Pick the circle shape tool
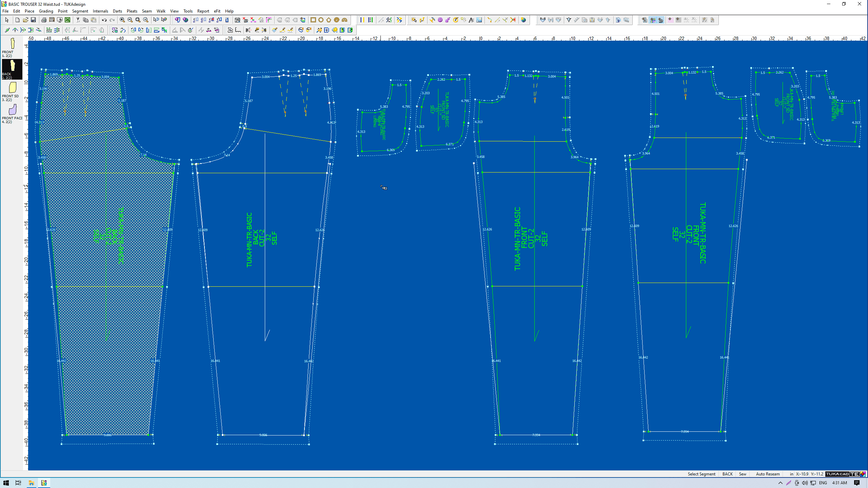The height and width of the screenshot is (488, 868). pyautogui.click(x=321, y=20)
